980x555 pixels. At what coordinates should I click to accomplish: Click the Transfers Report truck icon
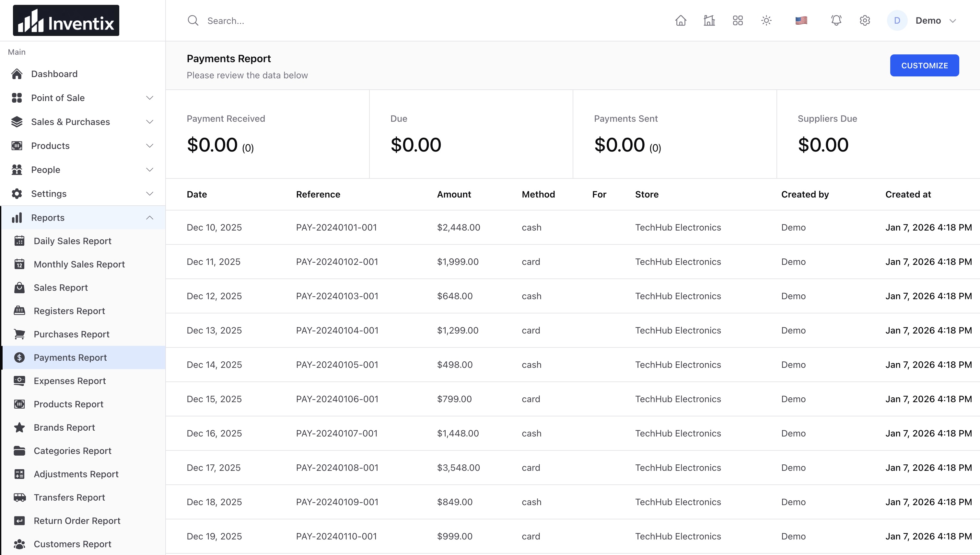(x=19, y=497)
